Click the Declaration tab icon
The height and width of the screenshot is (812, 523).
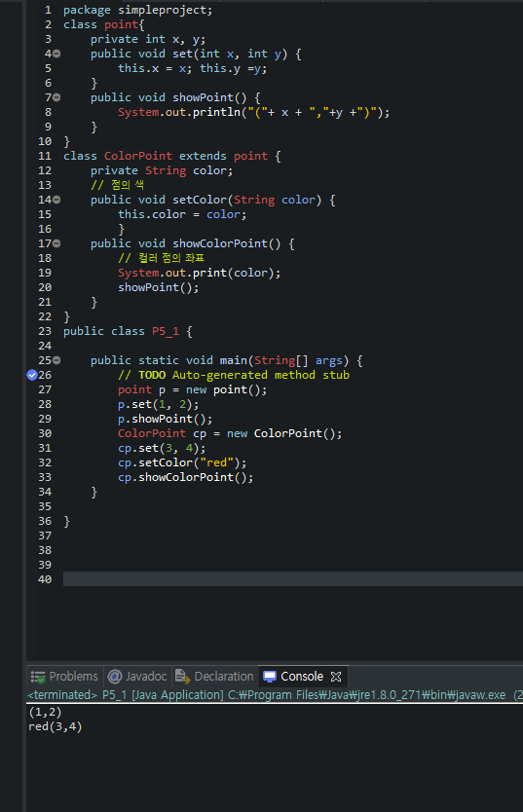[x=182, y=677]
